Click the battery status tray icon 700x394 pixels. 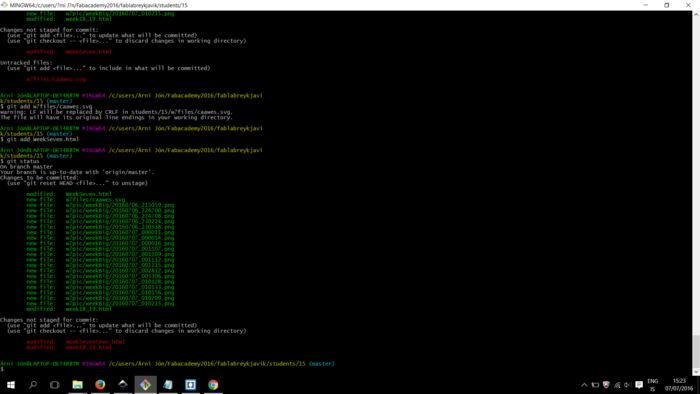(x=595, y=385)
